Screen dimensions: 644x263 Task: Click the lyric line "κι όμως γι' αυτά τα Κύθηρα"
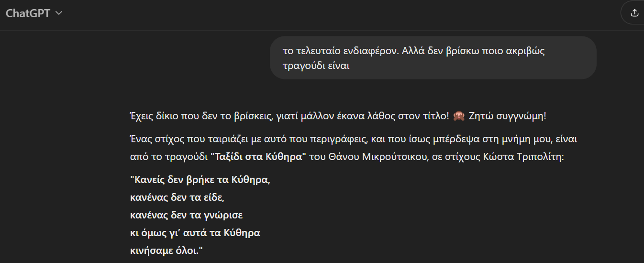coord(195,233)
